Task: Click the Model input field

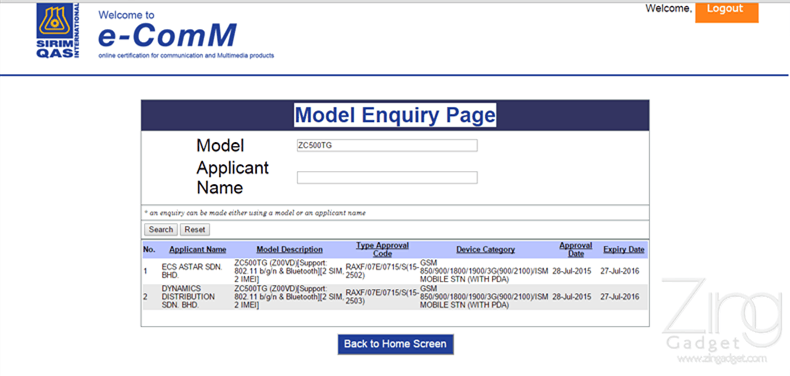Action: [387, 146]
